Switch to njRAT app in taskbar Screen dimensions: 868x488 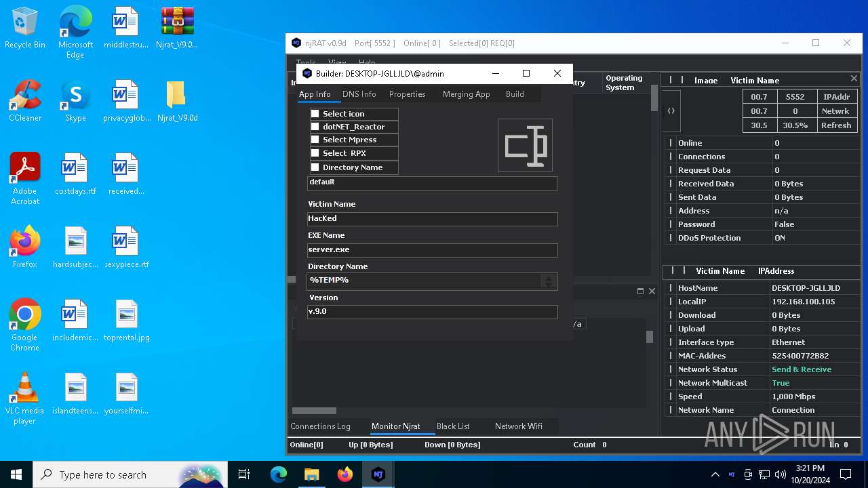pyautogui.click(x=378, y=474)
